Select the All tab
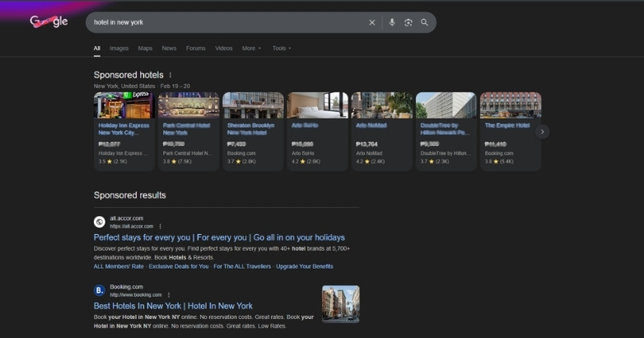This screenshot has width=644, height=338. coord(97,48)
